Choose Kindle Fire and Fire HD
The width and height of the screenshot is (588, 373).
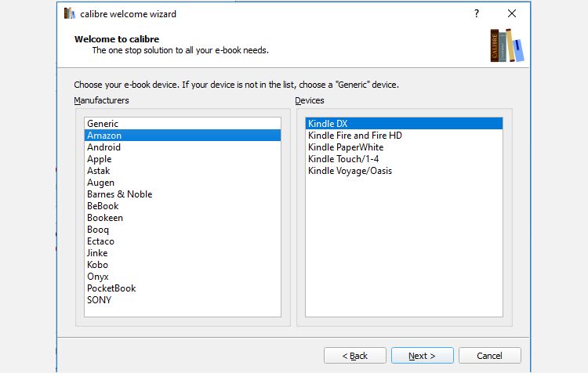point(404,136)
